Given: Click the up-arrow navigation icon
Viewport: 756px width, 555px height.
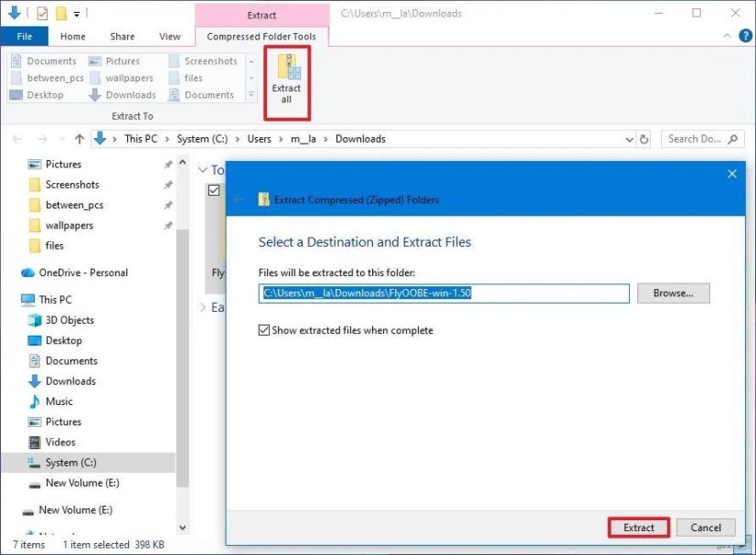Looking at the screenshot, I should coord(80,138).
